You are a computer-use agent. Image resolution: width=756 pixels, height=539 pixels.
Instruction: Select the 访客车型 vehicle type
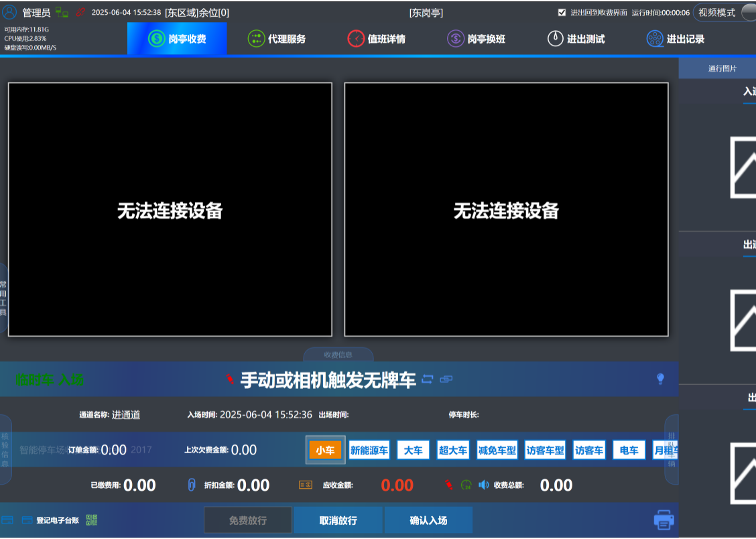[x=546, y=451]
